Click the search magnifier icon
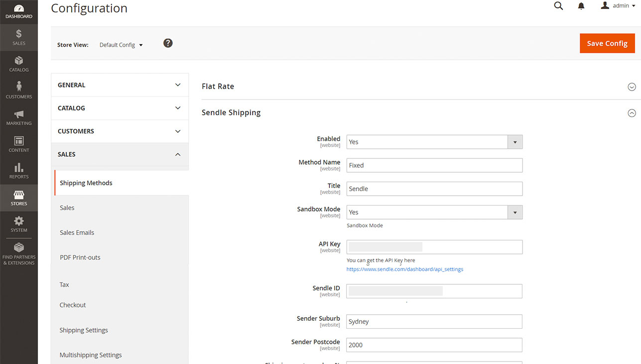This screenshot has height=364, width=641. (x=558, y=6)
